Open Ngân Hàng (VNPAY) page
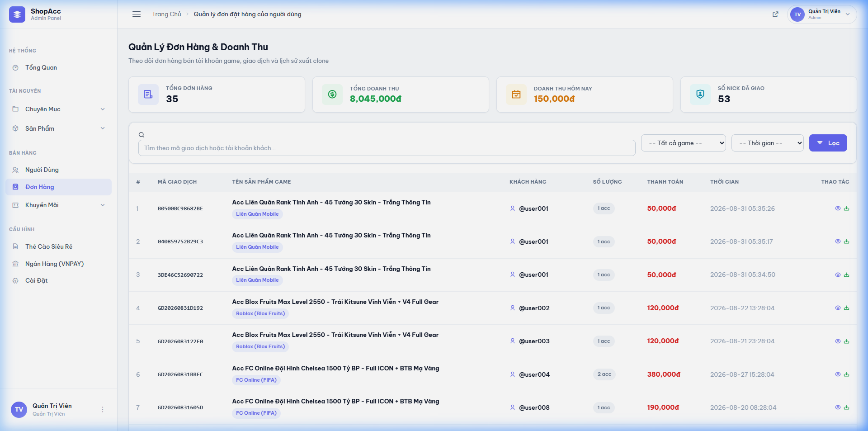868x431 pixels. [x=58, y=264]
